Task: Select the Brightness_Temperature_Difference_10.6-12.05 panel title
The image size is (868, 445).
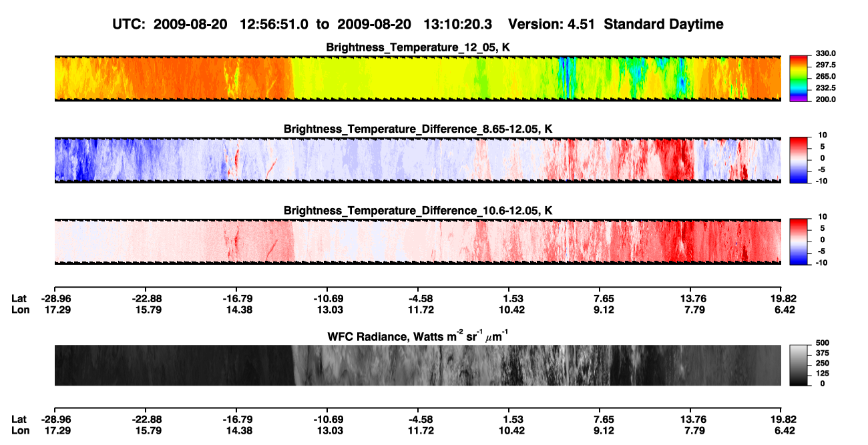Action: tap(418, 211)
